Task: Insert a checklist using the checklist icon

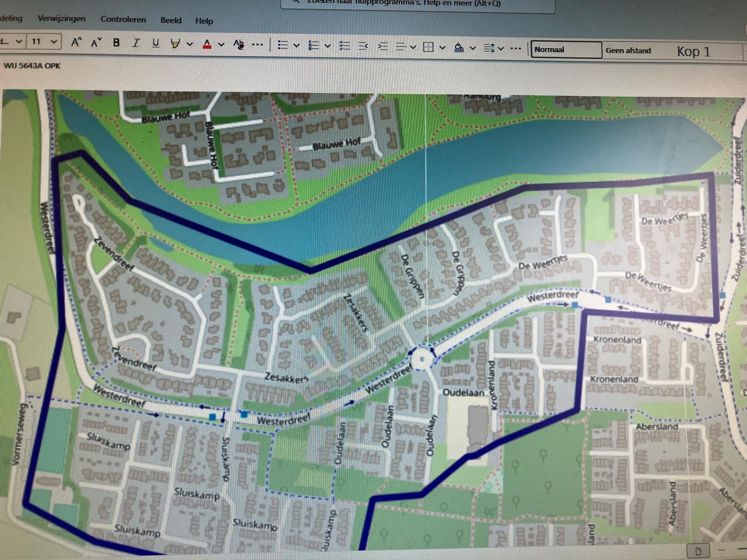Action: (345, 46)
